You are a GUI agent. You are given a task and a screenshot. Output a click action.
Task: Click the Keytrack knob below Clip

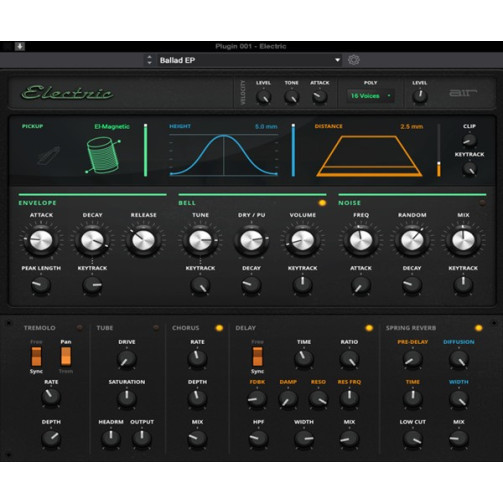[469, 169]
